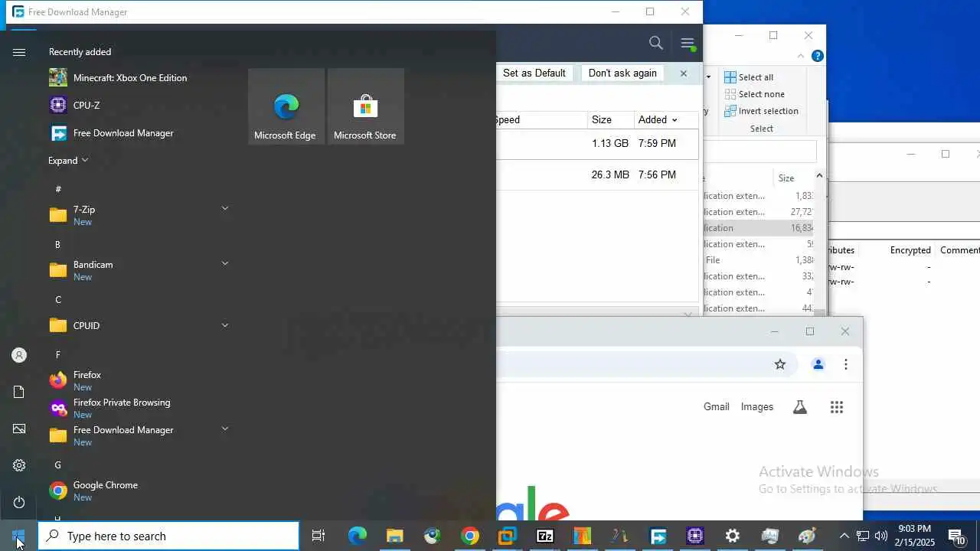Open Documents from Start sidebar
The width and height of the screenshot is (980, 551).
pos(19,392)
